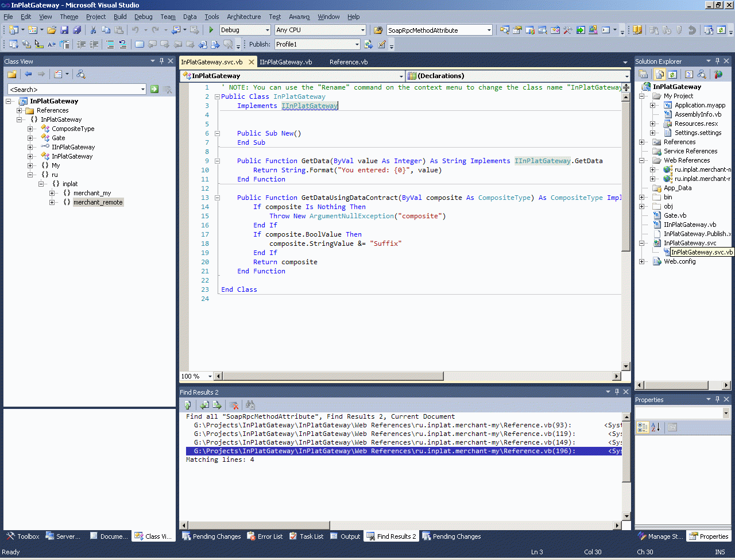Click the Cut scissors icon
735x560 pixels.
93,30
